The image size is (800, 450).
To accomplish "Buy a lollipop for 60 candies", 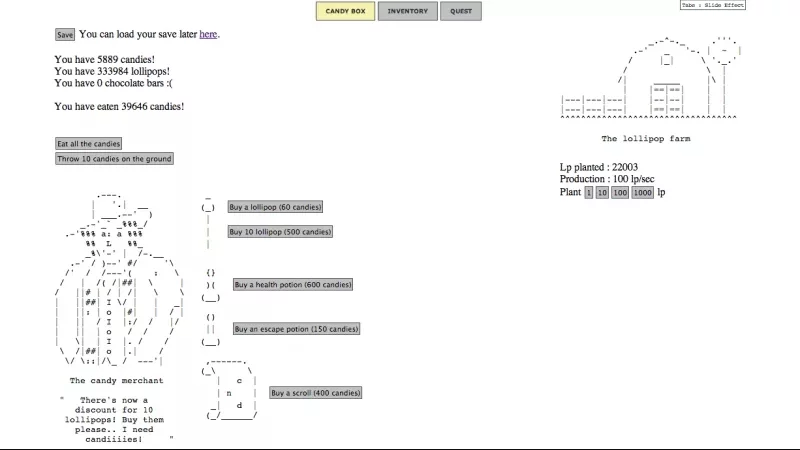I will pos(275,207).
